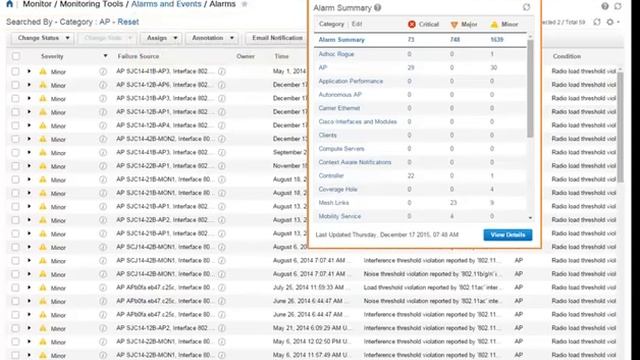Show source info for AP SJC14-22B-AP2 row
The image size is (640, 360).
click(222, 220)
